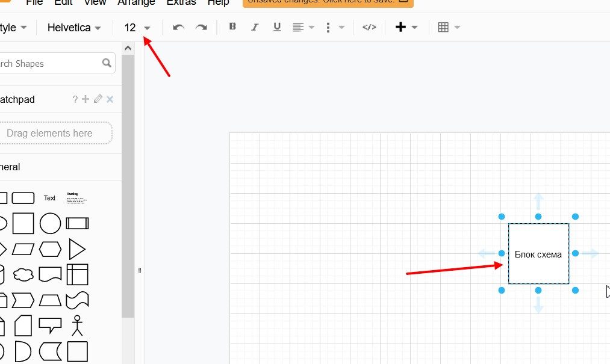Open the Helvetica font family dropdown

pyautogui.click(x=73, y=28)
